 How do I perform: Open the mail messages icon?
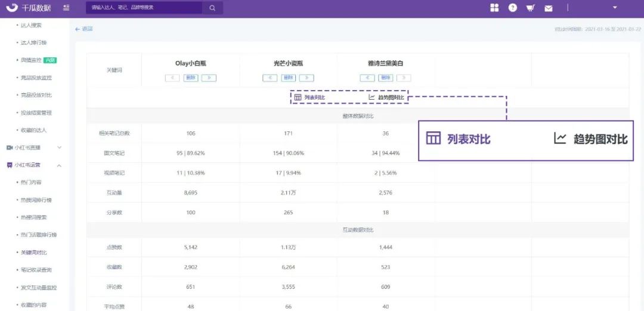click(549, 8)
